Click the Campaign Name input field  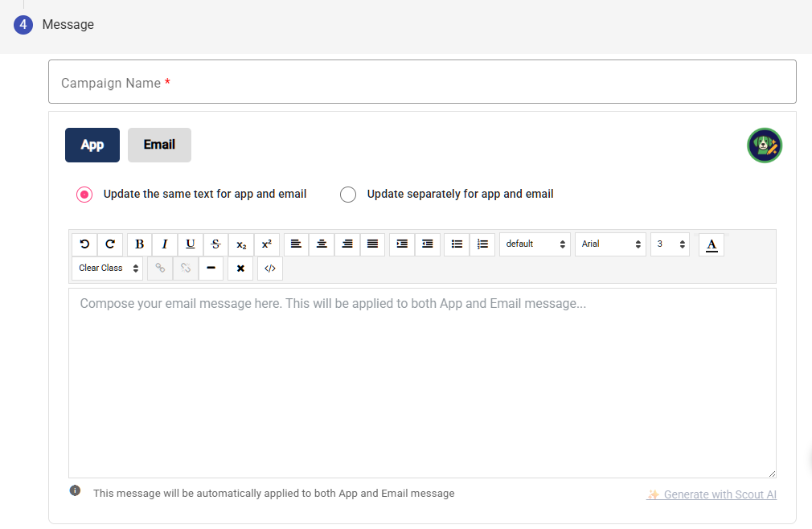(422, 82)
